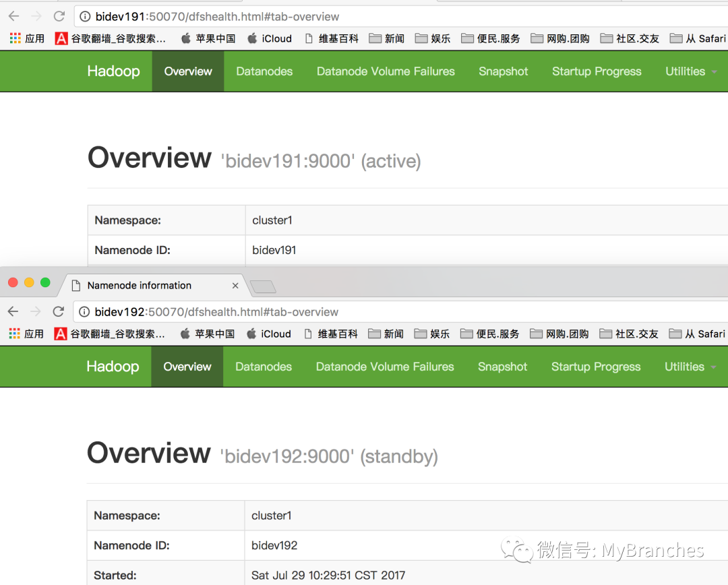This screenshot has width=728, height=585.
Task: Expand the 社区.交友 folder in the bidev192 window
Action: 629,334
